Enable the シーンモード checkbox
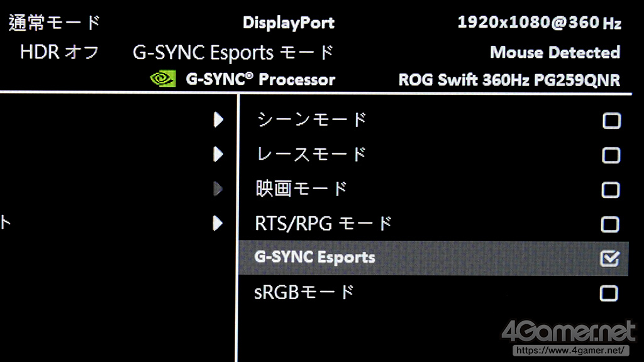The width and height of the screenshot is (644, 362). pos(611,121)
